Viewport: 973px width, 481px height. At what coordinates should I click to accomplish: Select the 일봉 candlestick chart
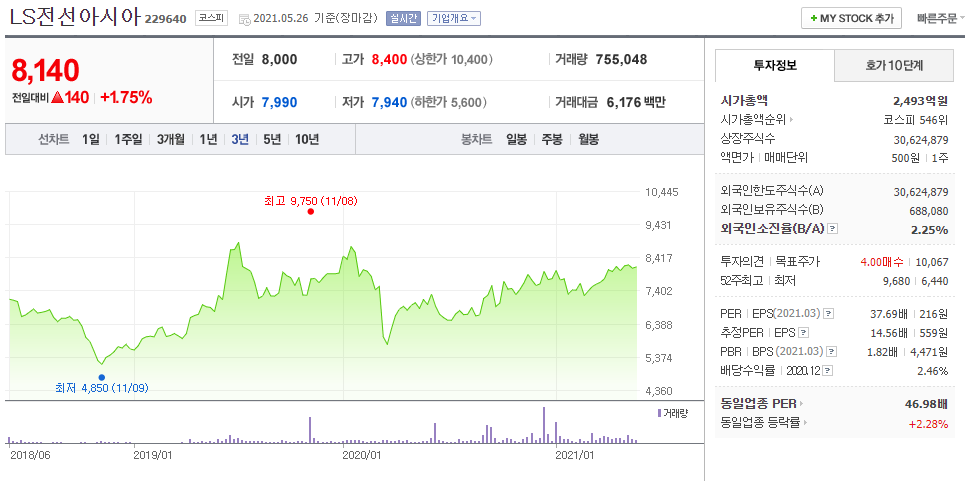[x=516, y=140]
